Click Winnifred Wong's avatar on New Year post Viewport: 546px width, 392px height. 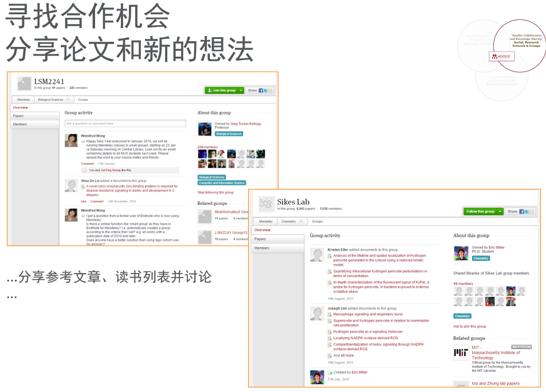[x=72, y=141]
